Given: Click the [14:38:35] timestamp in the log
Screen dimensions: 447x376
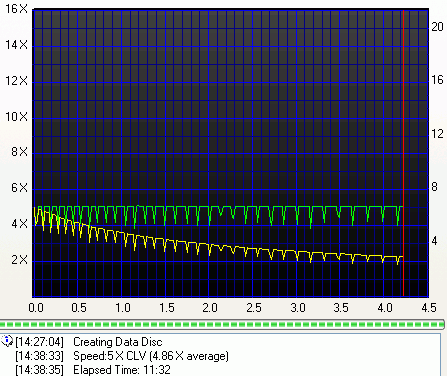Looking at the screenshot, I should [39, 370].
